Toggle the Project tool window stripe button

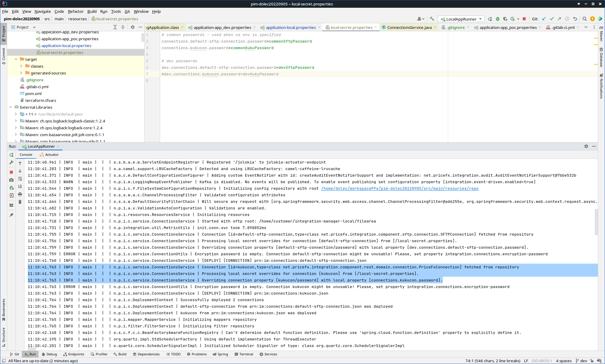4,33
